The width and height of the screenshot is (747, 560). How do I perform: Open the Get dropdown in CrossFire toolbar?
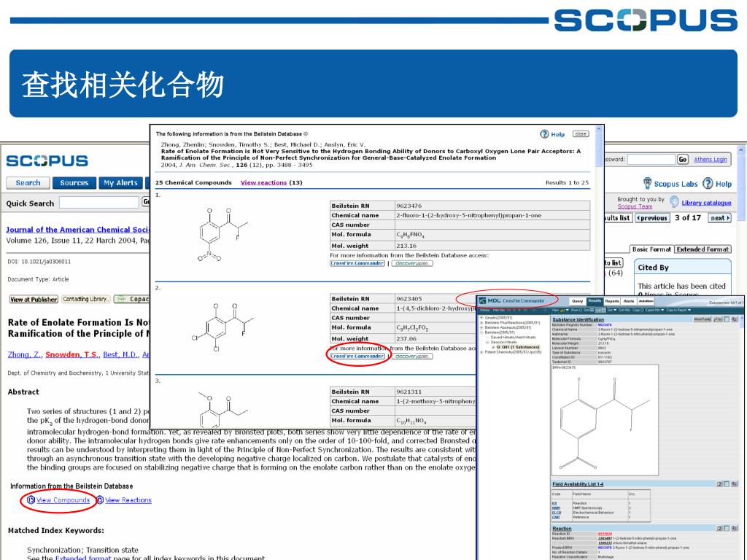click(x=612, y=310)
